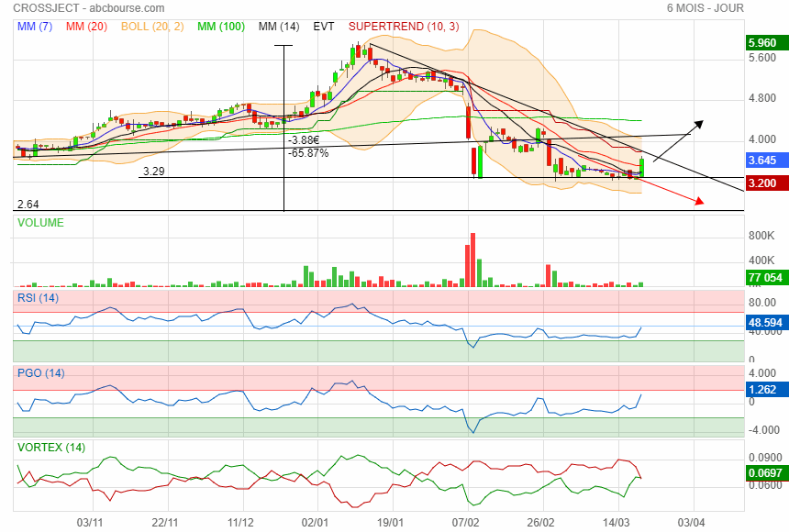
Task: Select the MM (100) legend label
Action: pos(221,27)
